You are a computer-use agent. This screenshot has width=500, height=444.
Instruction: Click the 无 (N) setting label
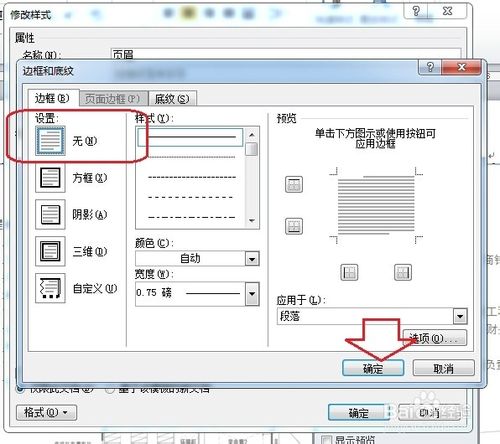click(x=85, y=141)
